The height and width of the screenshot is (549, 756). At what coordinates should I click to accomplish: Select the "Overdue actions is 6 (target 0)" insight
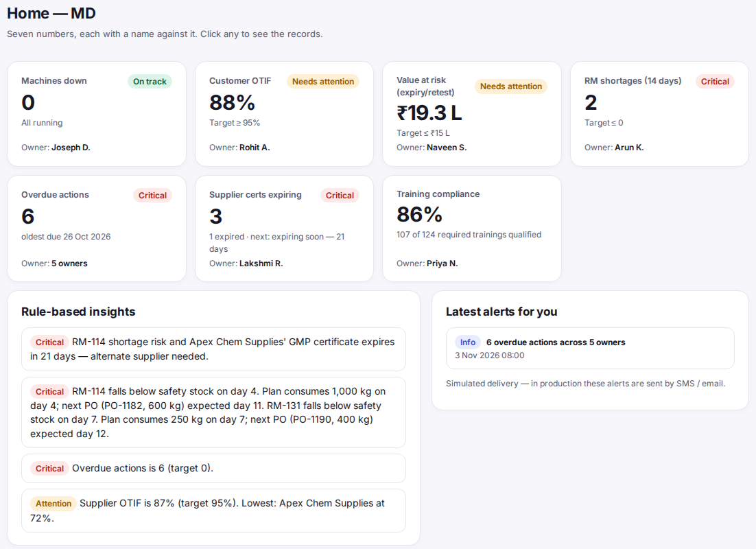pos(213,469)
